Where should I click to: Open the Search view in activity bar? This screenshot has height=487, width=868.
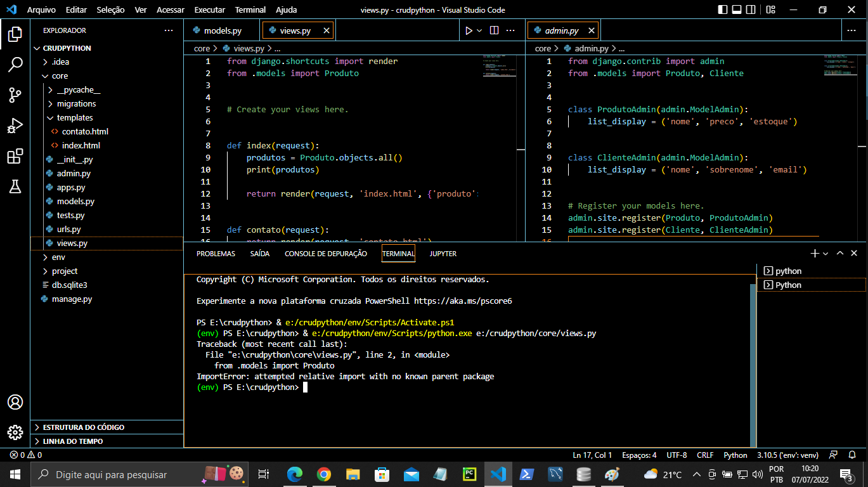coord(15,64)
